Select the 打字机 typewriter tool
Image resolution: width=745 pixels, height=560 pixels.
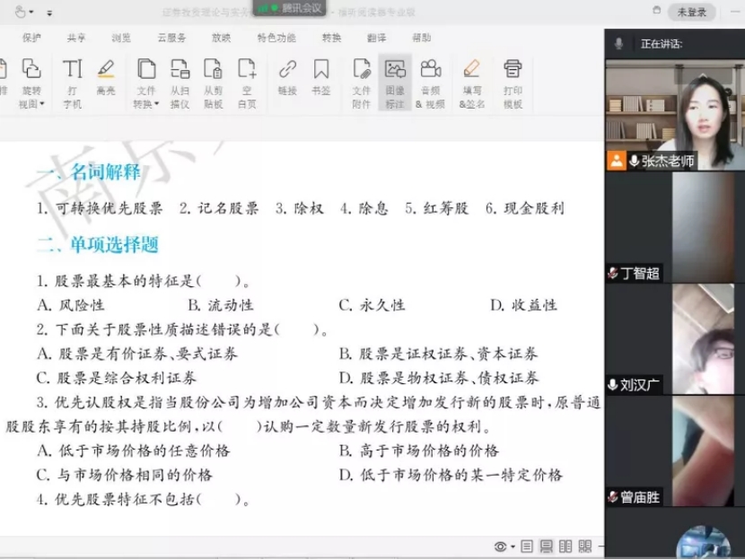tap(72, 82)
